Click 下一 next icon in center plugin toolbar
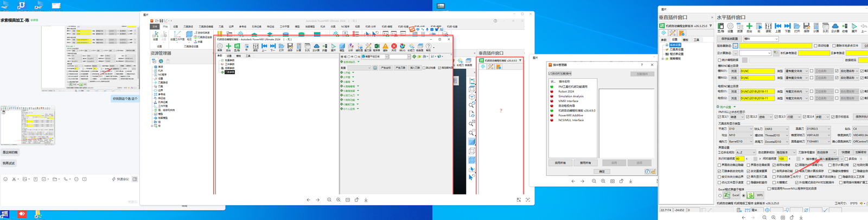Screen dimensions: 868x220 coord(273,47)
